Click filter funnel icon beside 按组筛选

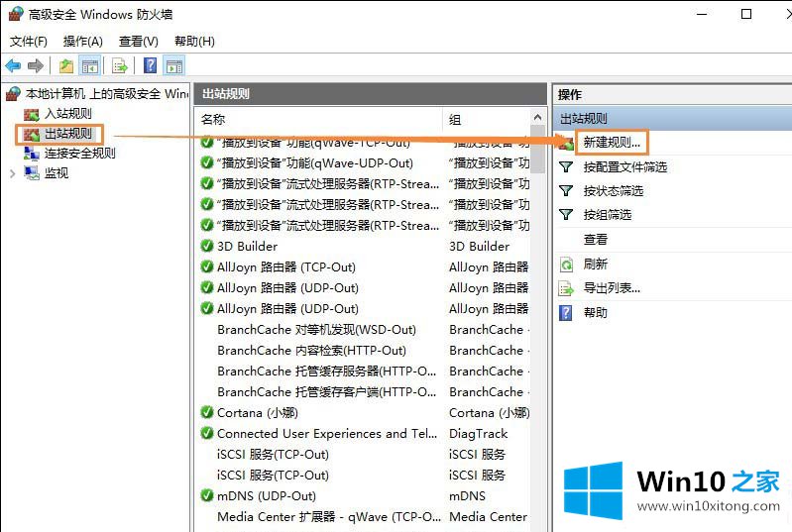[566, 215]
